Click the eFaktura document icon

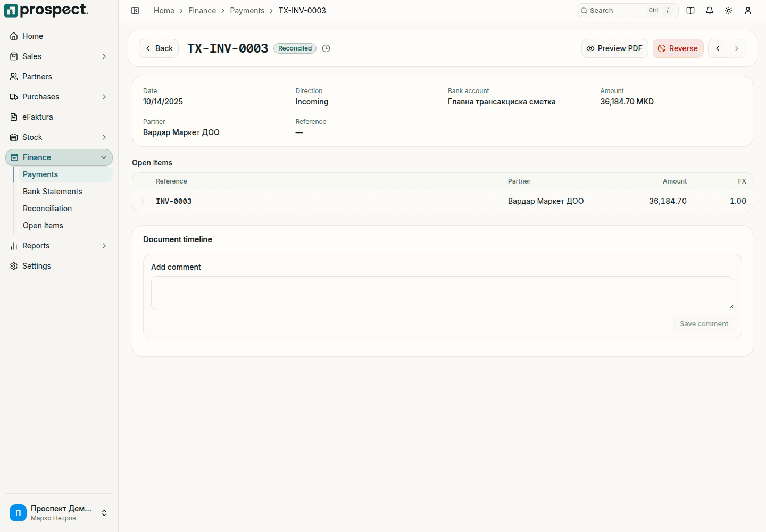pos(14,117)
